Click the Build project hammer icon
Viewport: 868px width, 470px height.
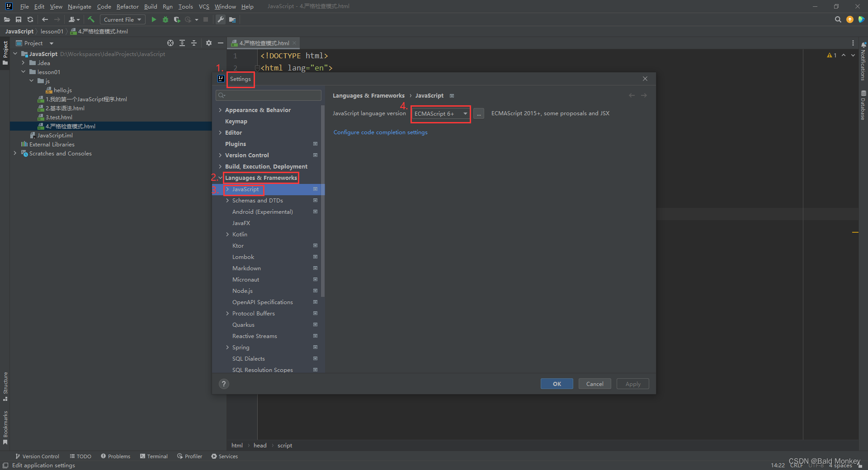pyautogui.click(x=91, y=19)
